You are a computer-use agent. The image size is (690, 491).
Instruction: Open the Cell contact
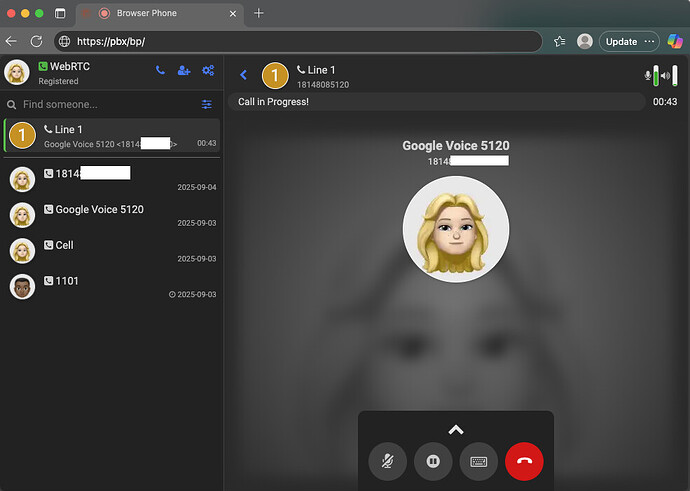click(111, 251)
